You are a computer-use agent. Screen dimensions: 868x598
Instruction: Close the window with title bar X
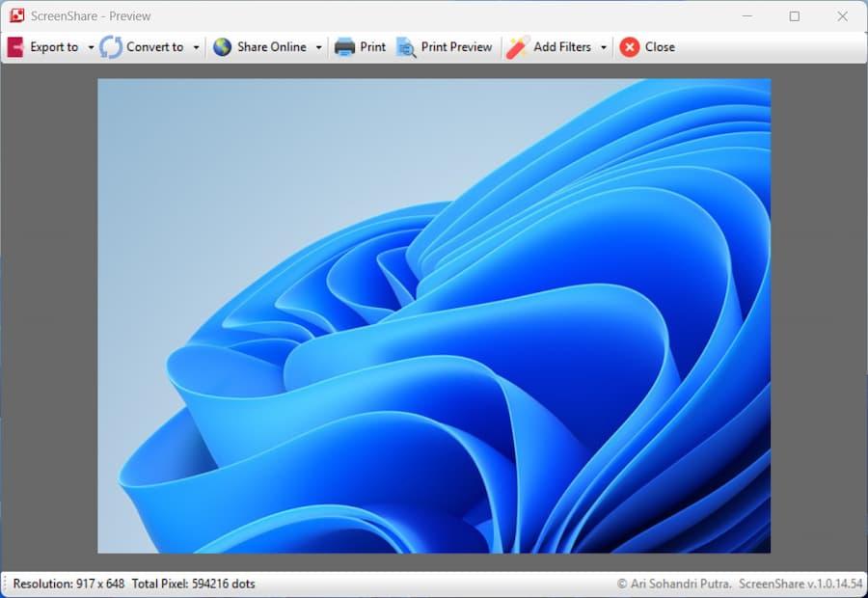[842, 16]
